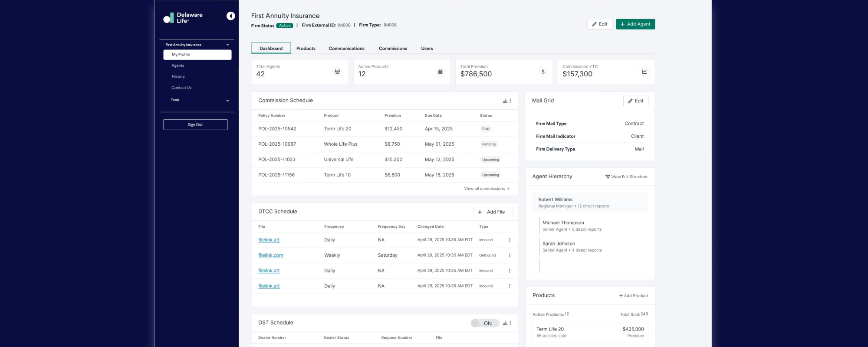Click the Total Agents people icon

tap(337, 72)
